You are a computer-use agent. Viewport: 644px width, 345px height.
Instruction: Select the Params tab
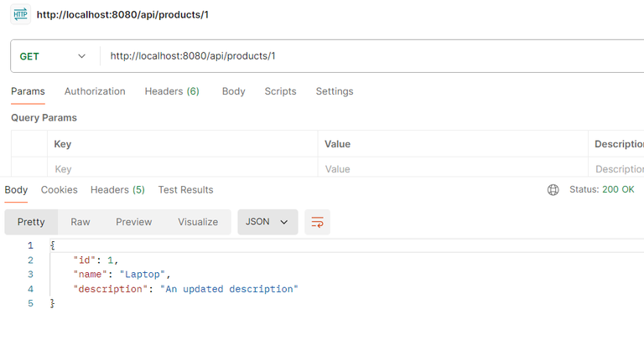pyautogui.click(x=28, y=91)
